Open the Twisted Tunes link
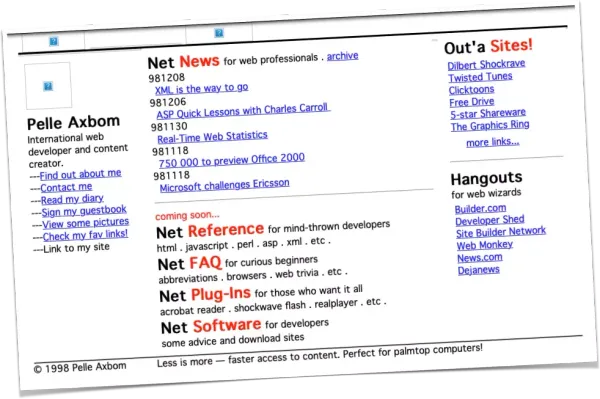Image resolution: width=600 pixels, height=399 pixels. point(480,77)
